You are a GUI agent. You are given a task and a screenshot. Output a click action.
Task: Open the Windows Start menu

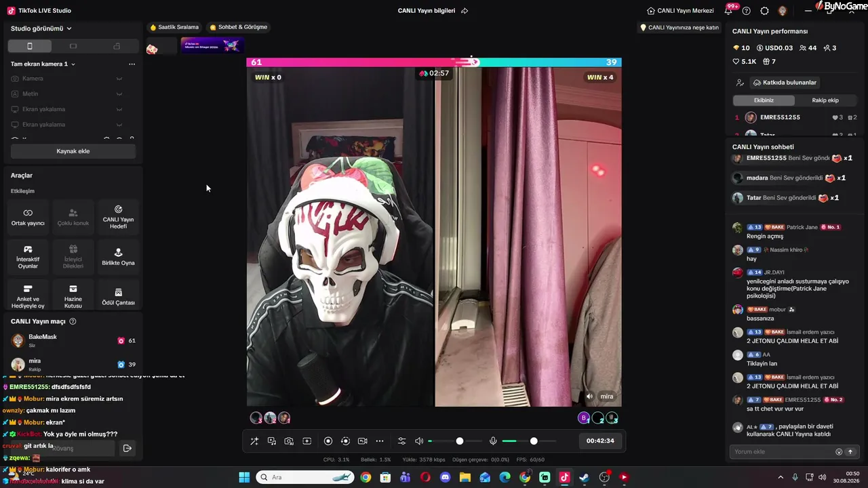pyautogui.click(x=244, y=477)
